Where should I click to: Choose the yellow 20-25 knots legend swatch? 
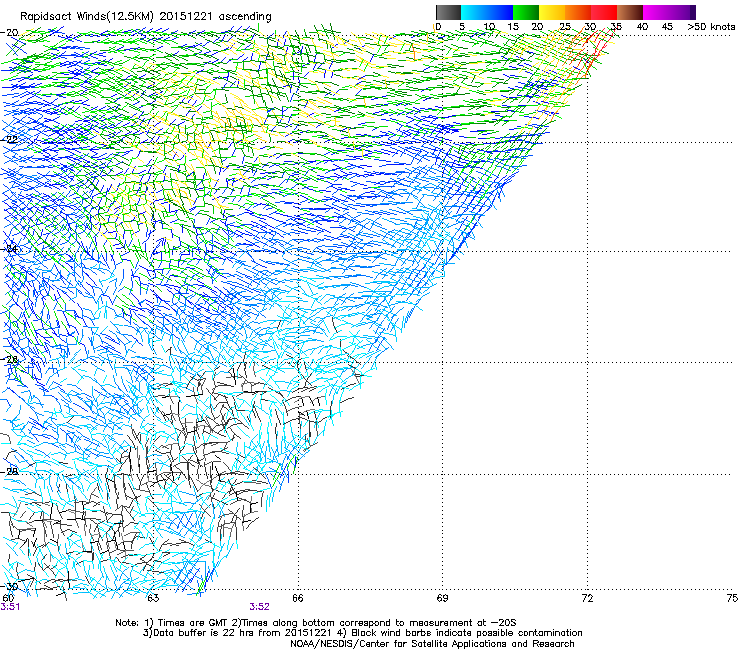tap(552, 12)
